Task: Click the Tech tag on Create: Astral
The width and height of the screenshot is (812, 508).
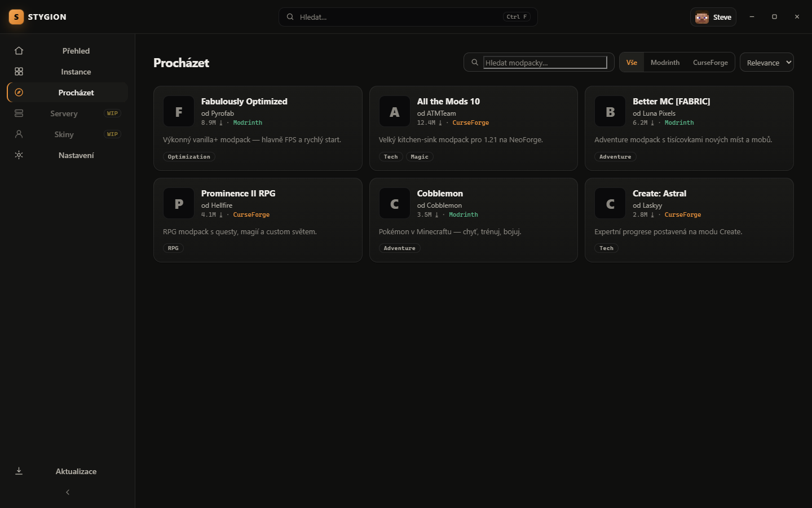Action: 606,248
